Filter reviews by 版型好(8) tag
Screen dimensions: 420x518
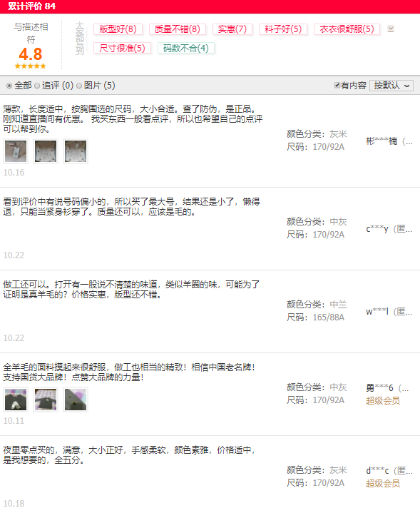[118, 29]
